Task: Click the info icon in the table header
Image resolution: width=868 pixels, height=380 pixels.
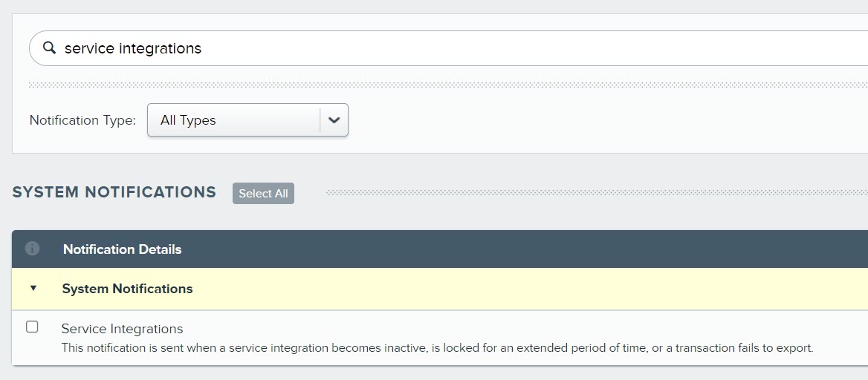Action: (32, 249)
